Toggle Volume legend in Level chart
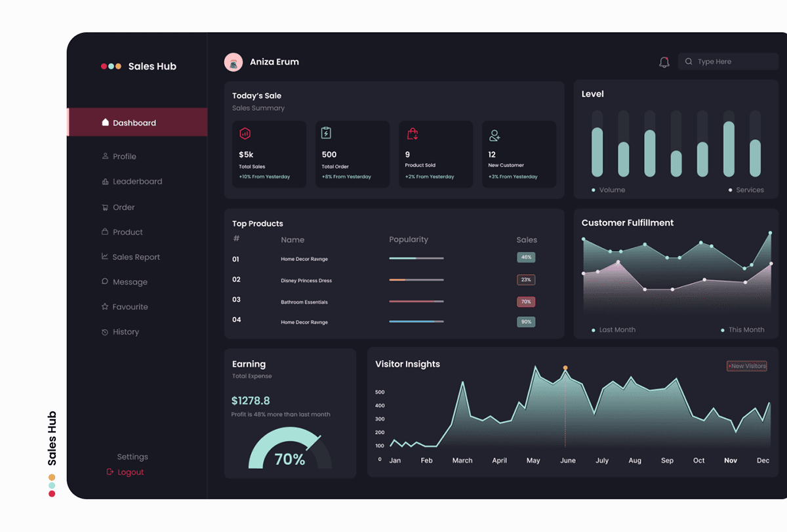The width and height of the screenshot is (787, 532). [608, 190]
